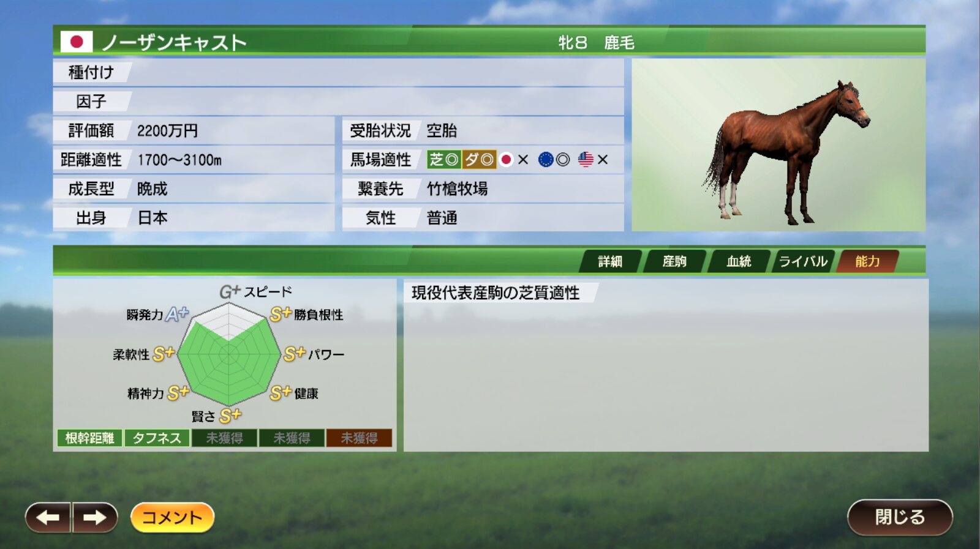
Task: Click the 精神力 S+ rating
Action: pyautogui.click(x=178, y=393)
